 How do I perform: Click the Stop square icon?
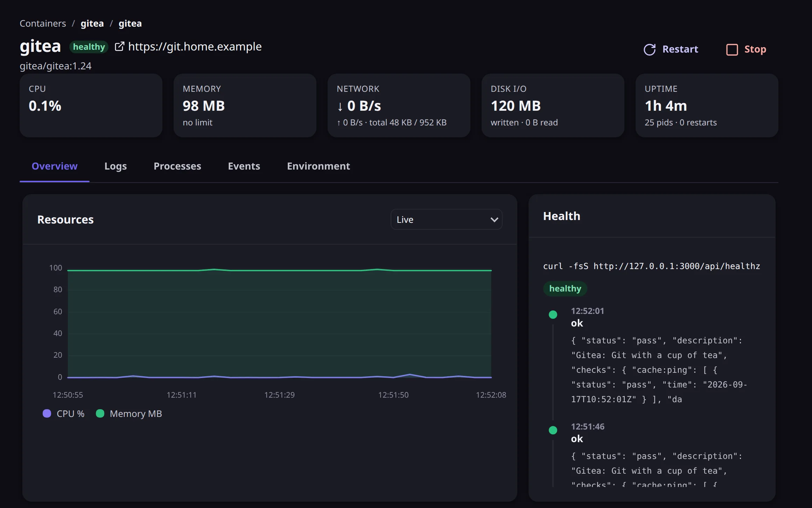tap(732, 49)
